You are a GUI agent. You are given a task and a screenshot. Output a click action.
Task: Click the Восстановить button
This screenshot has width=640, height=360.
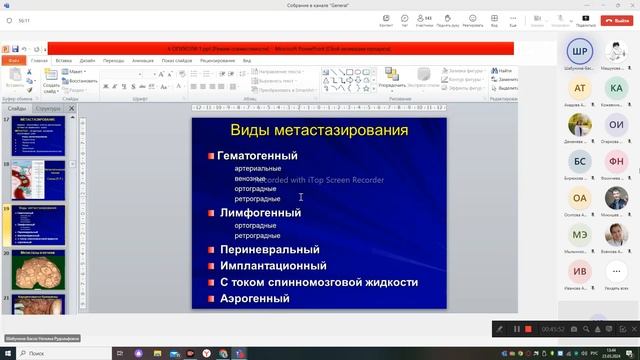[x=80, y=81]
